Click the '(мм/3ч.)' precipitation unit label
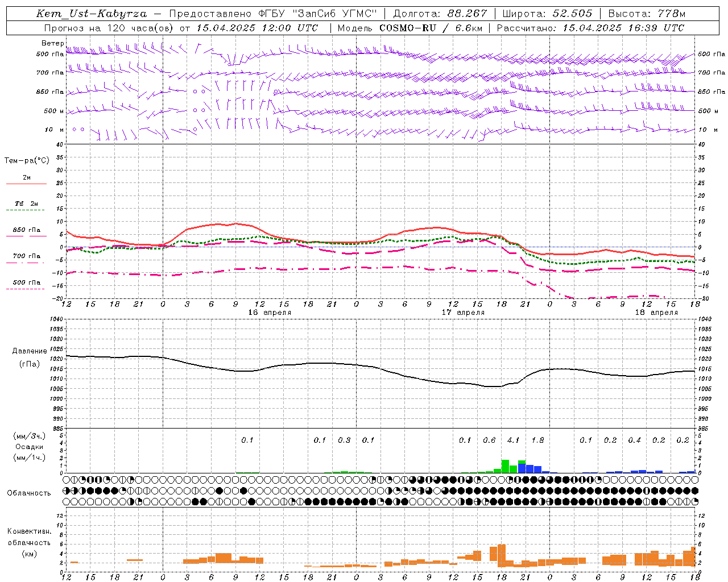Viewport: 728px width, 582px height. tap(29, 436)
